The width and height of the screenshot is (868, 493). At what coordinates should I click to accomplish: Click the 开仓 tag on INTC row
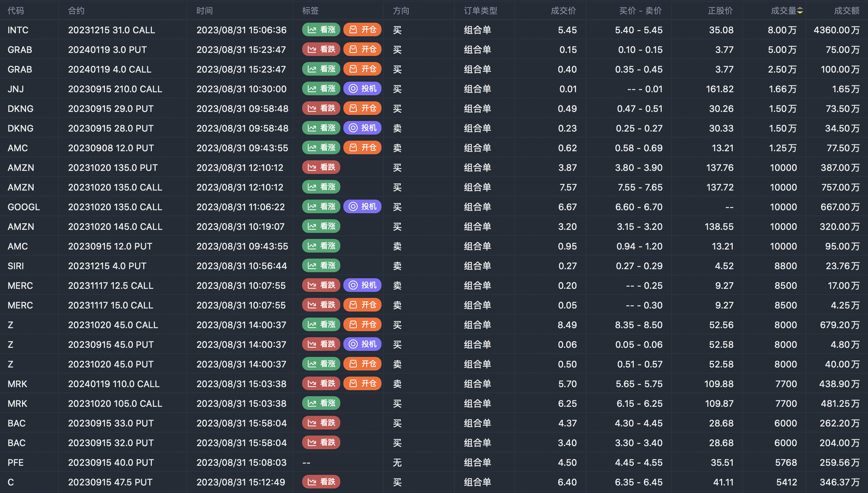tap(362, 30)
